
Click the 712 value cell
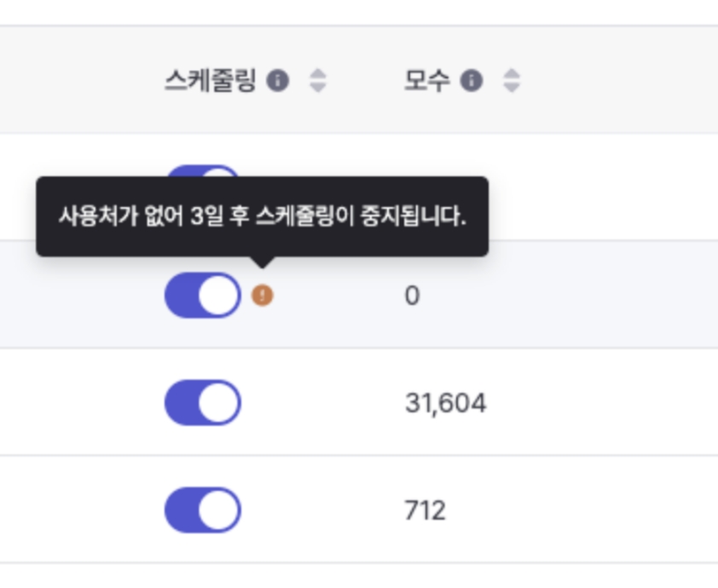[425, 510]
